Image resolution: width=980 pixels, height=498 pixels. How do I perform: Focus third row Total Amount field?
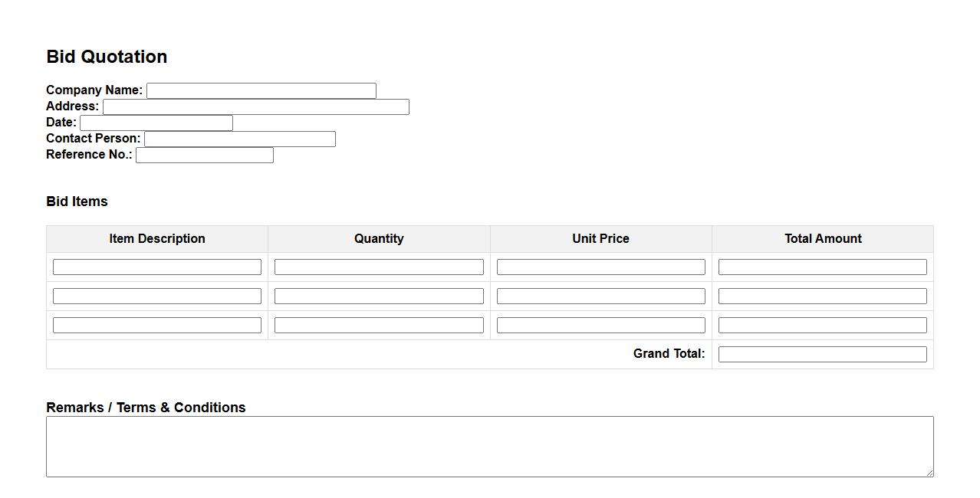click(x=822, y=325)
